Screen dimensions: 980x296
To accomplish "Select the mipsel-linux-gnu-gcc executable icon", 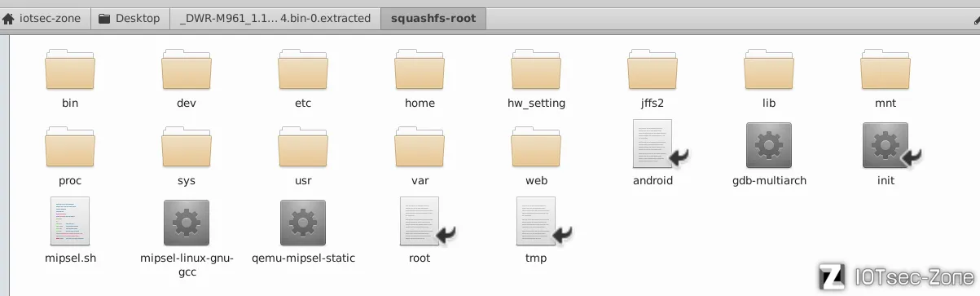I will point(187,223).
